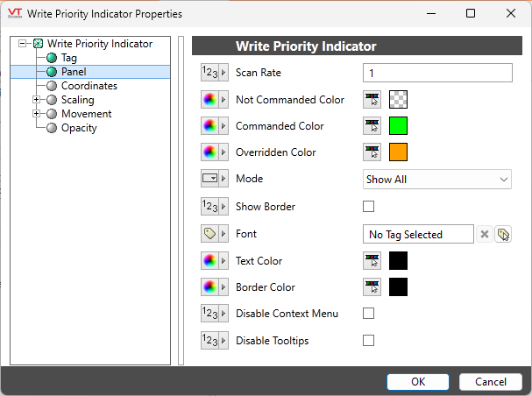The image size is (532, 396).
Task: Select Opacity in the property tree
Action: coord(79,128)
